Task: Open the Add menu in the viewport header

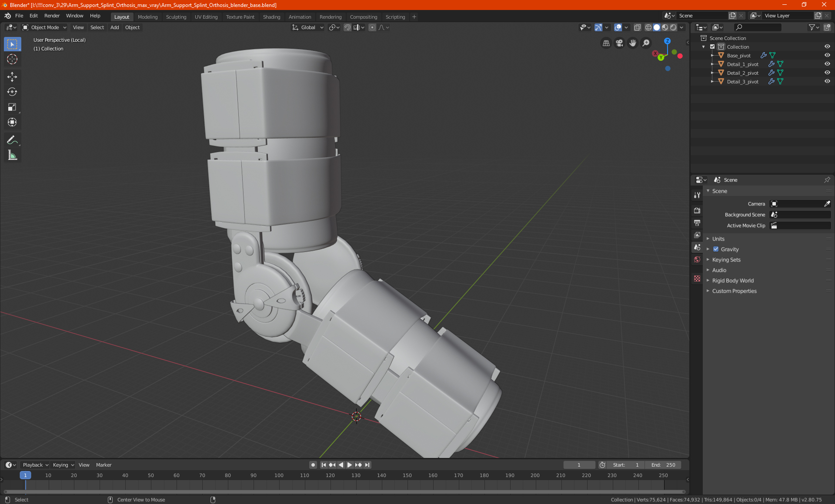Action: [114, 27]
